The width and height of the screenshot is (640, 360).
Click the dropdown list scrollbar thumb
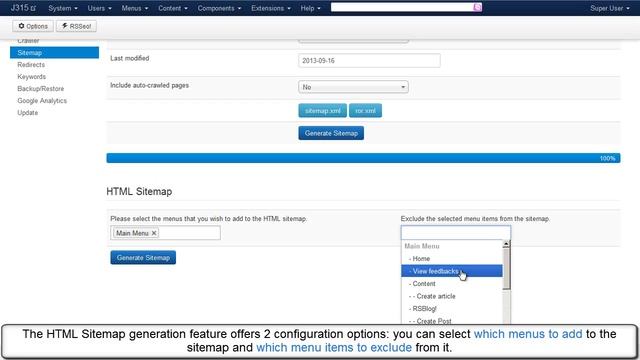tap(506, 269)
